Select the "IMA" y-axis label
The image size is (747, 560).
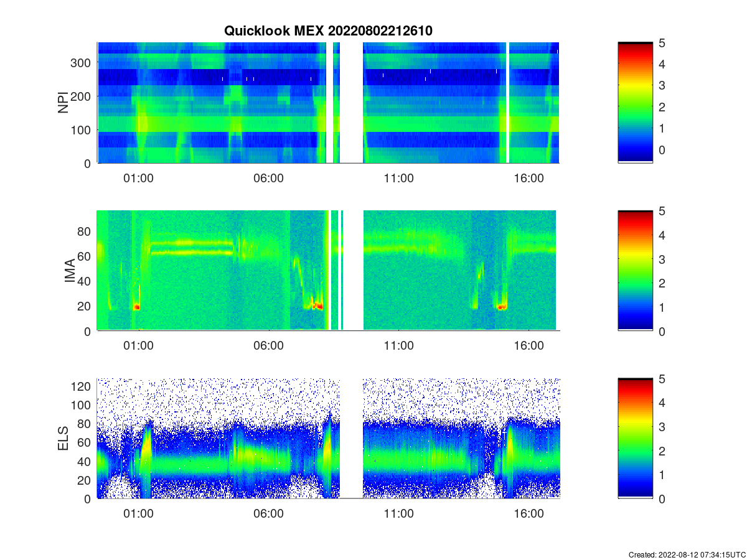pyautogui.click(x=70, y=271)
